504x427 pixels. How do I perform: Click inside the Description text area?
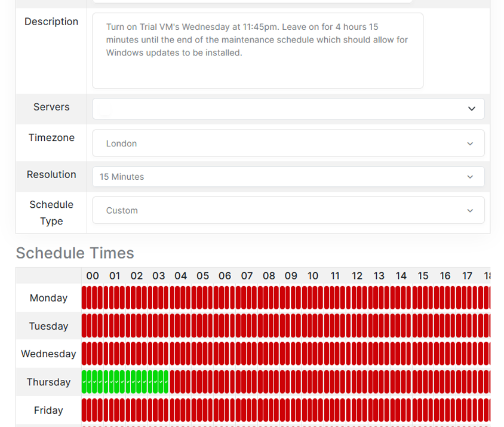(257, 66)
